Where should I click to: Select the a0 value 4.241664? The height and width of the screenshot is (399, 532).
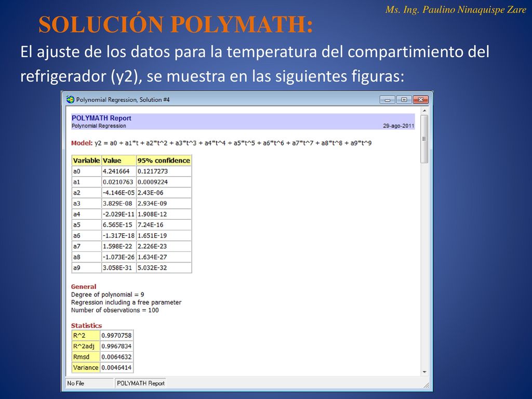[119, 171]
